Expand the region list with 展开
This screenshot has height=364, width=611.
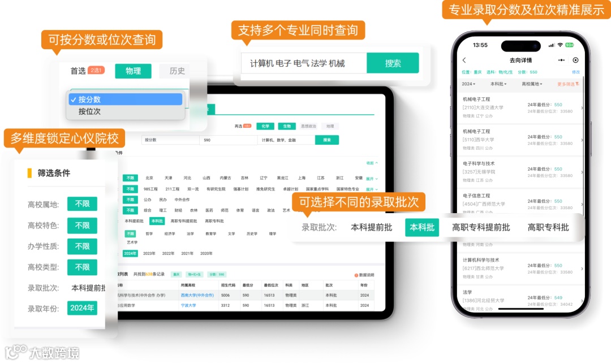372,179
